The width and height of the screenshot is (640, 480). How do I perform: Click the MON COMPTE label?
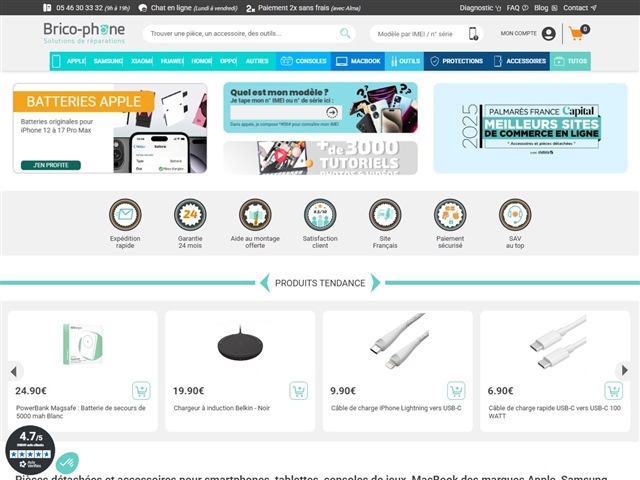518,33
